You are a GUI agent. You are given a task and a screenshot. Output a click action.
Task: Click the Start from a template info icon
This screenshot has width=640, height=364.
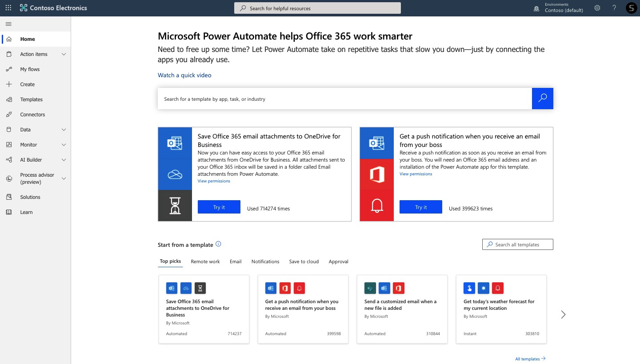pos(218,244)
